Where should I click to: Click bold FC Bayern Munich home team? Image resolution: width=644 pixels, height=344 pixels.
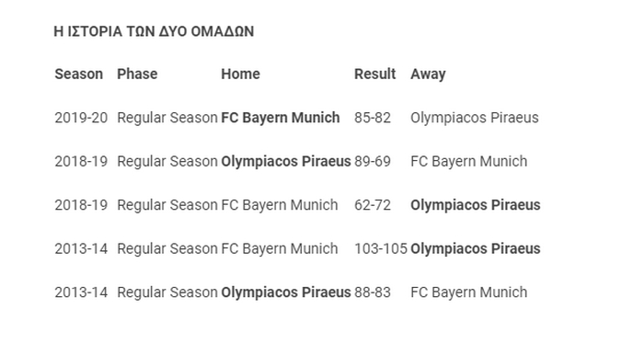281,118
